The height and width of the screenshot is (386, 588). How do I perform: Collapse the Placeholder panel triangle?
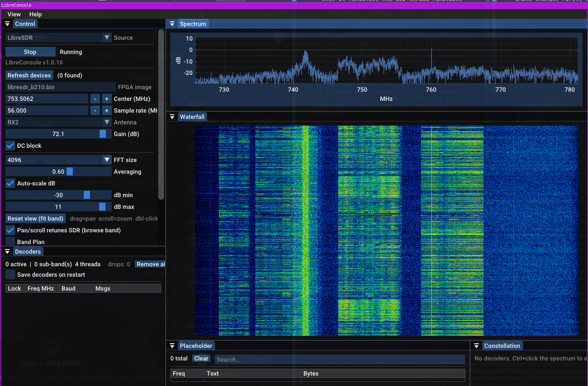[172, 346]
